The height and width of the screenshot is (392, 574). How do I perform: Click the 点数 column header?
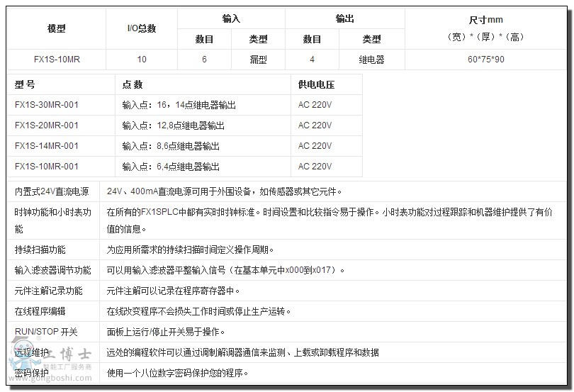click(133, 84)
